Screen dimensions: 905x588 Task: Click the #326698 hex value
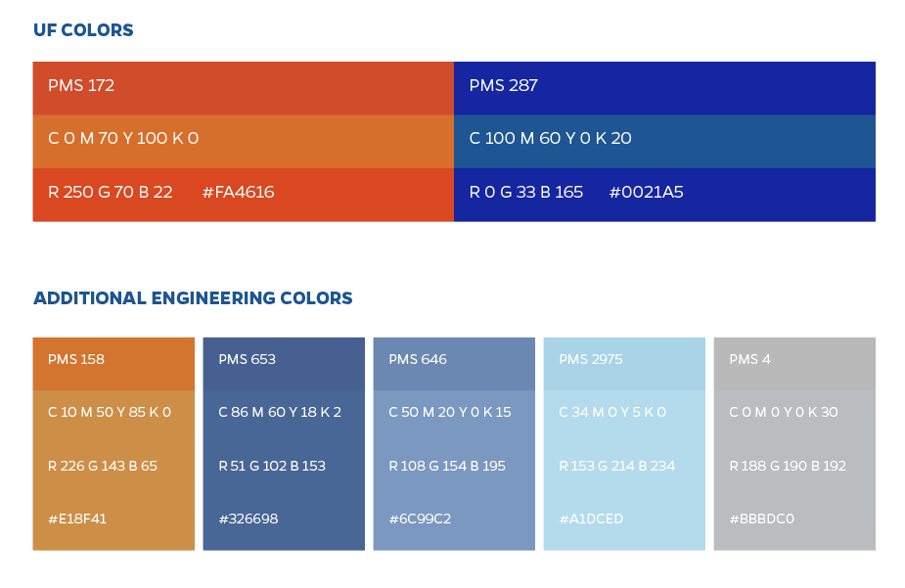249,520
